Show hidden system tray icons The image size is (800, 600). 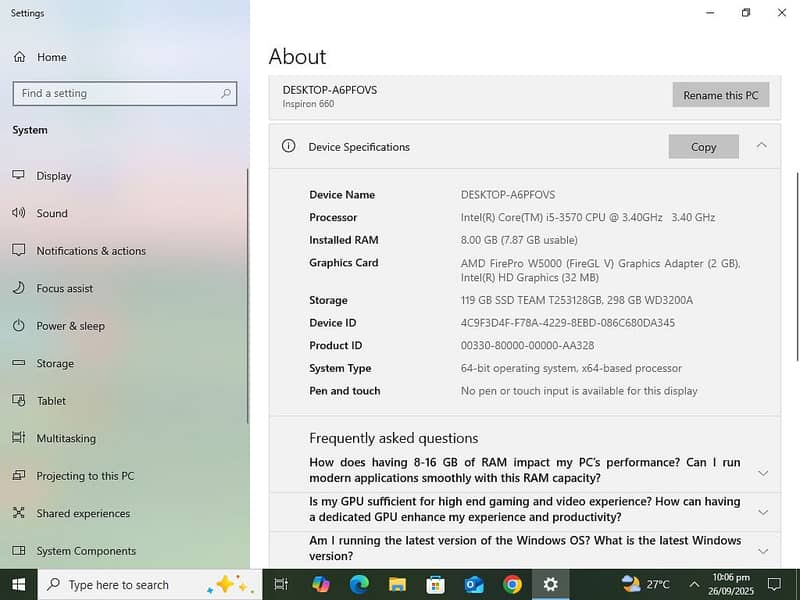pyautogui.click(x=694, y=584)
